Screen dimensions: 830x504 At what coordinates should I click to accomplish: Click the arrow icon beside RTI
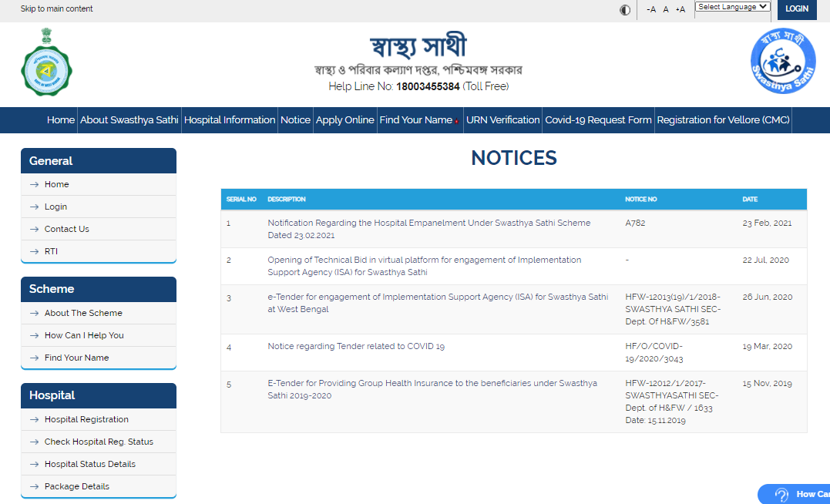pos(35,251)
